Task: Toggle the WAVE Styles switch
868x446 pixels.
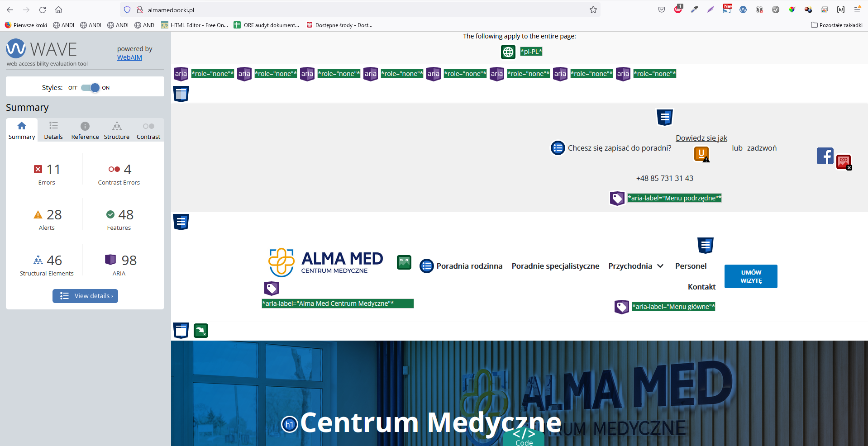Action: coord(90,88)
